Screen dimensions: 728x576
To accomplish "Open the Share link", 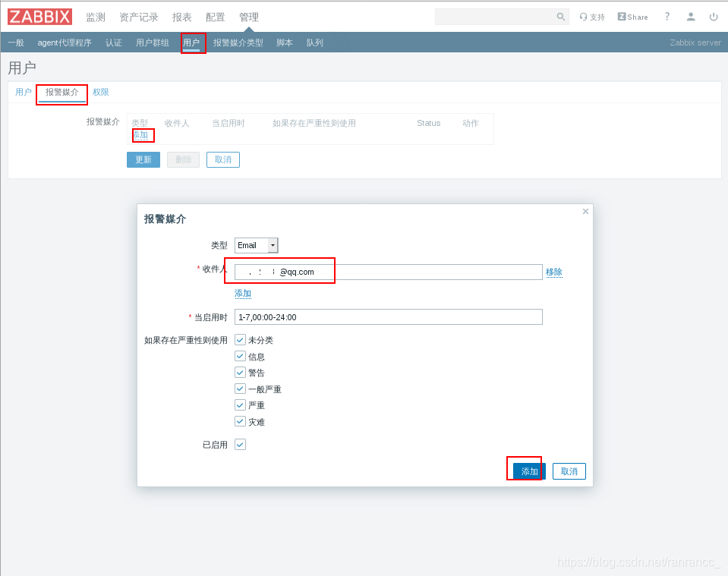I will tap(632, 17).
